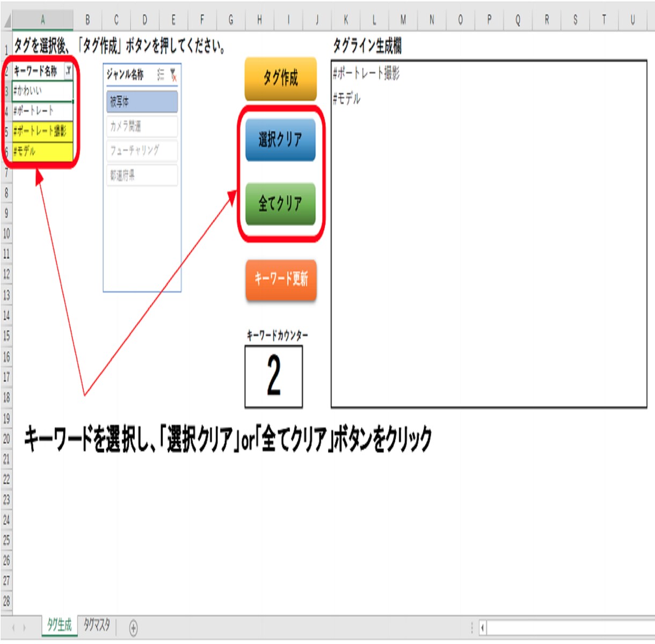Click the タグライン生成欄 heading

[x=367, y=46]
